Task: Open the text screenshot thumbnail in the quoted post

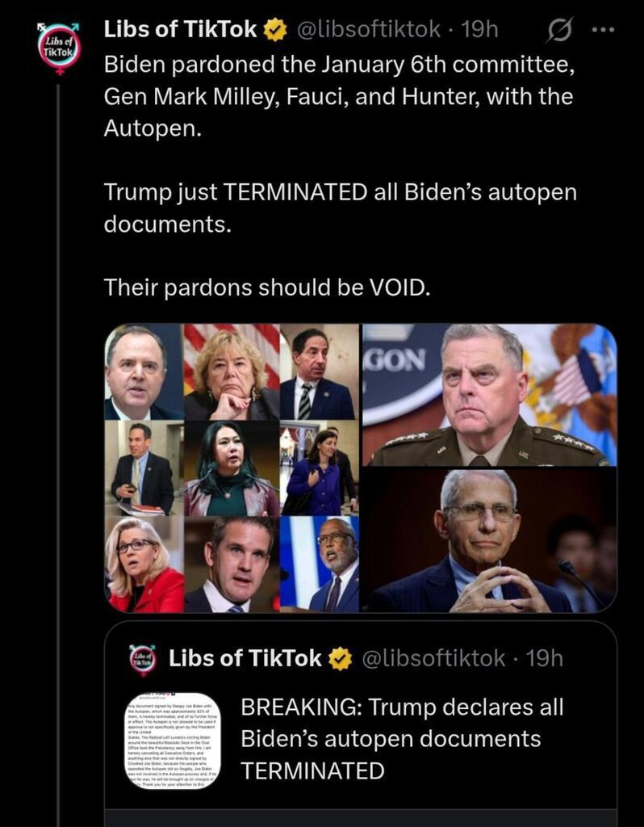Action: (x=174, y=741)
